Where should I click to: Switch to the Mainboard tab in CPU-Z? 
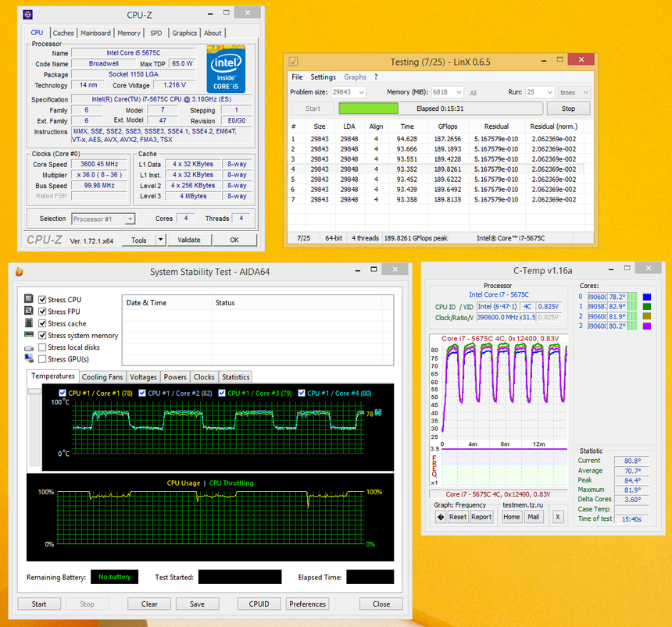point(95,34)
